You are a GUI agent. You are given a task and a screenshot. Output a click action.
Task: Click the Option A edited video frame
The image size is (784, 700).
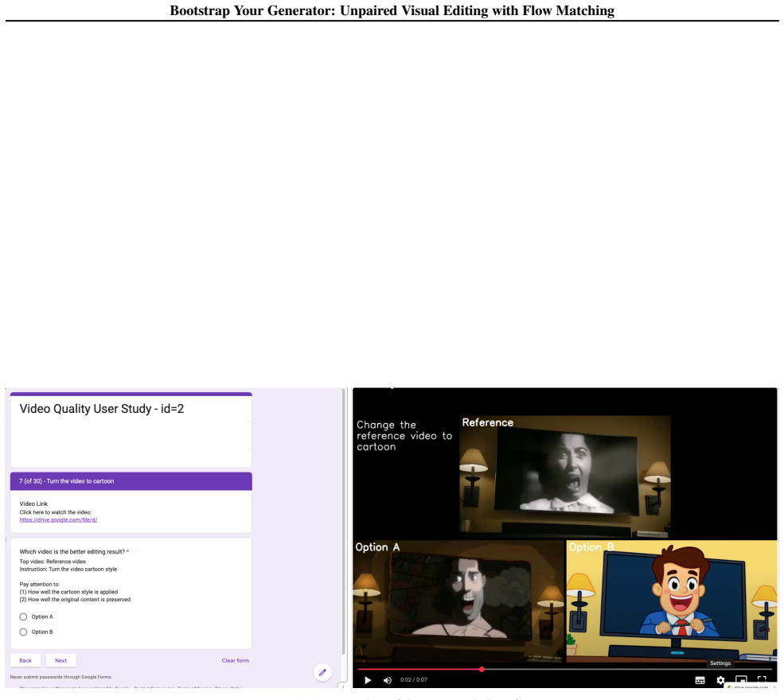(459, 601)
